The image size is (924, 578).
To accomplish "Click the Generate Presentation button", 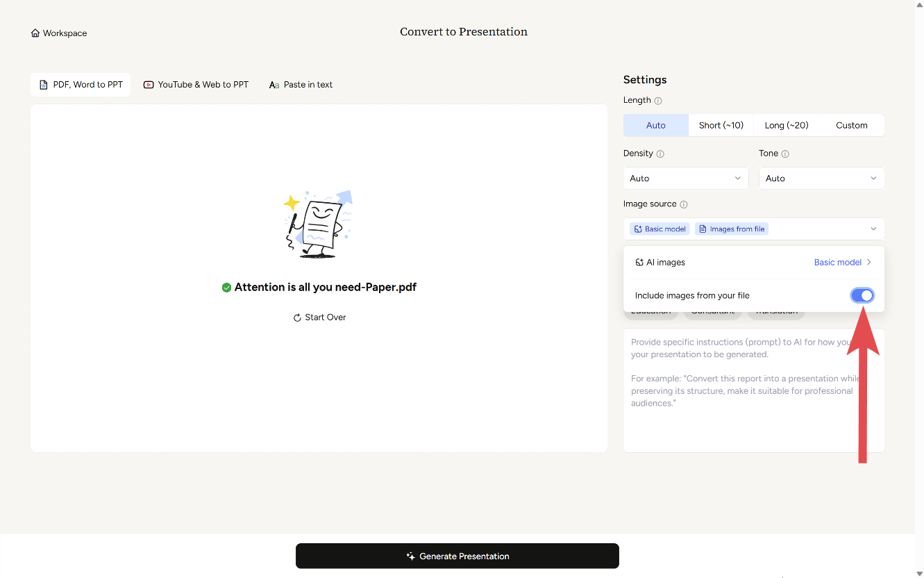I will tap(457, 556).
